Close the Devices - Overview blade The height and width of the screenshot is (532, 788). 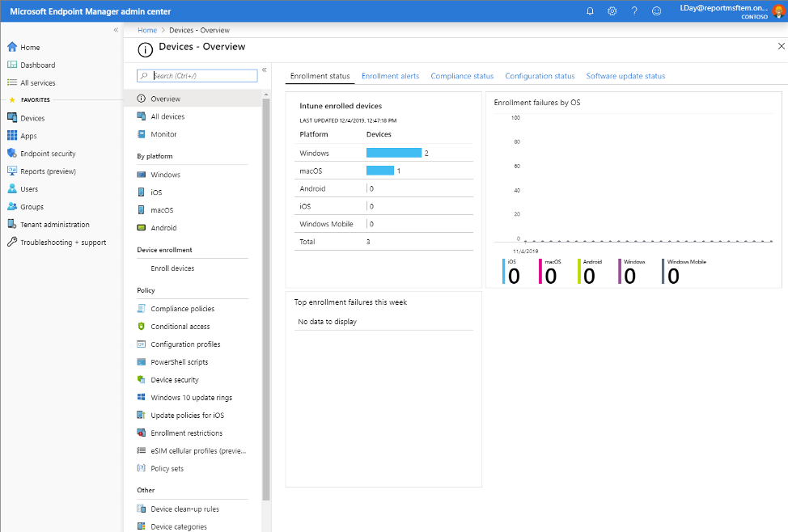781,46
